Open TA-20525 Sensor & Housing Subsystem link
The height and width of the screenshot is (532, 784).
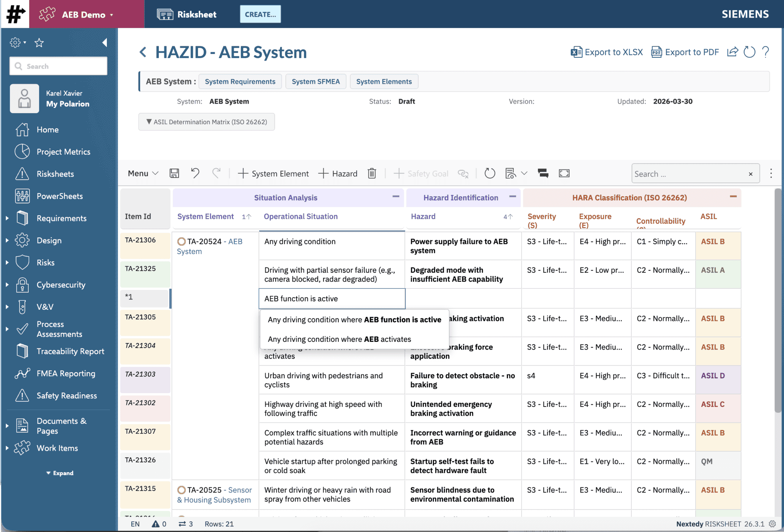[x=214, y=495]
